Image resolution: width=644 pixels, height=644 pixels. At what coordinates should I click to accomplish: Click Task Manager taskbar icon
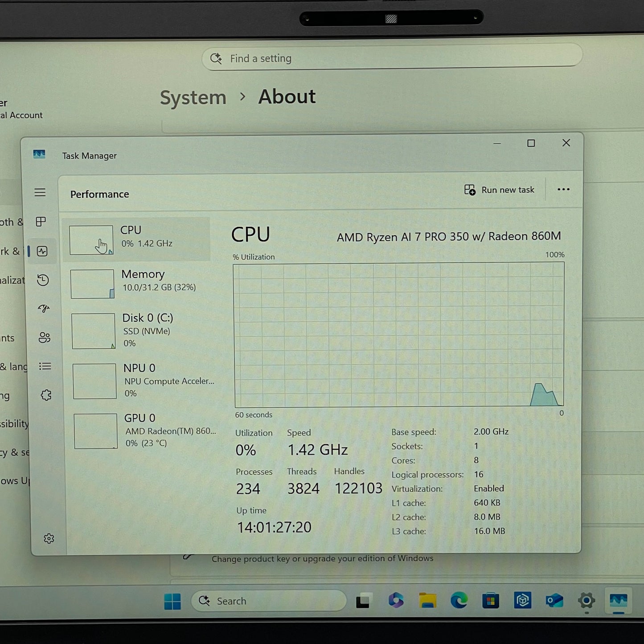pos(619,601)
